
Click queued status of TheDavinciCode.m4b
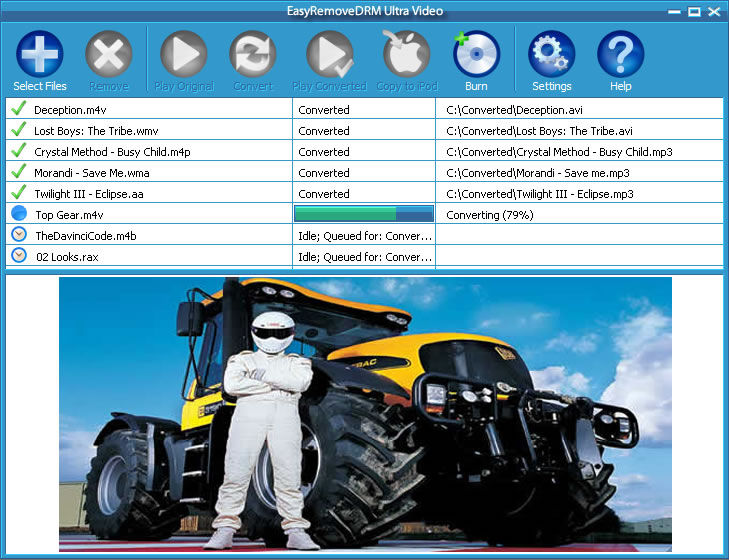pos(365,236)
